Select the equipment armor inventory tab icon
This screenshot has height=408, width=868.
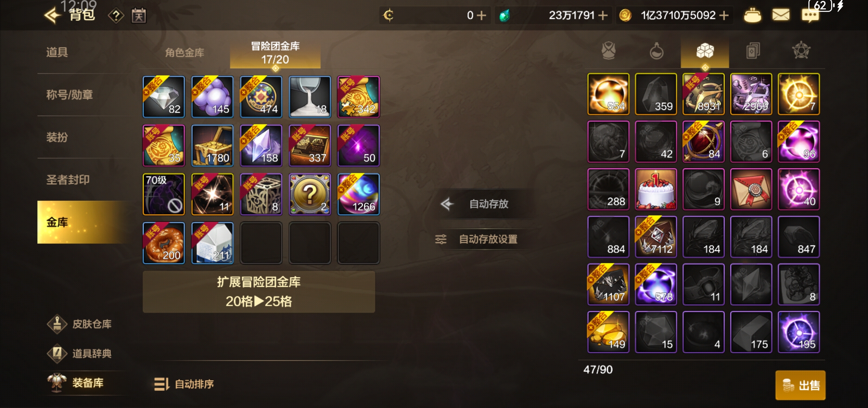(x=609, y=51)
